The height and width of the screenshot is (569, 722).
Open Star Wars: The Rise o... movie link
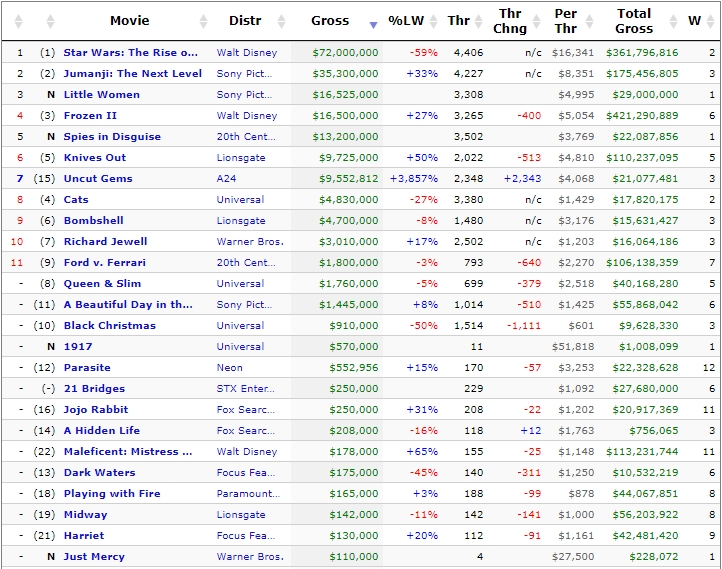point(131,52)
